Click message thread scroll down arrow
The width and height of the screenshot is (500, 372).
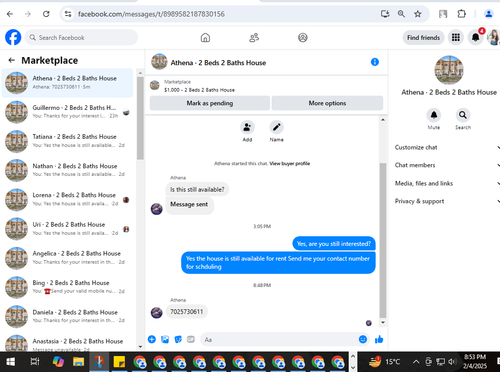383,322
